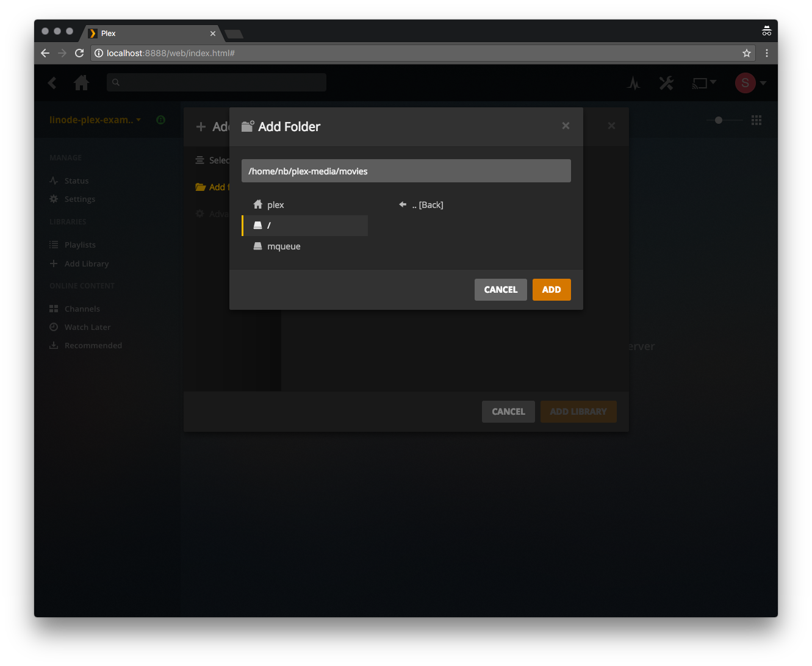Screen dimensions: 812x666
Task: Cancel the Add Folder dialog
Action: click(x=500, y=290)
